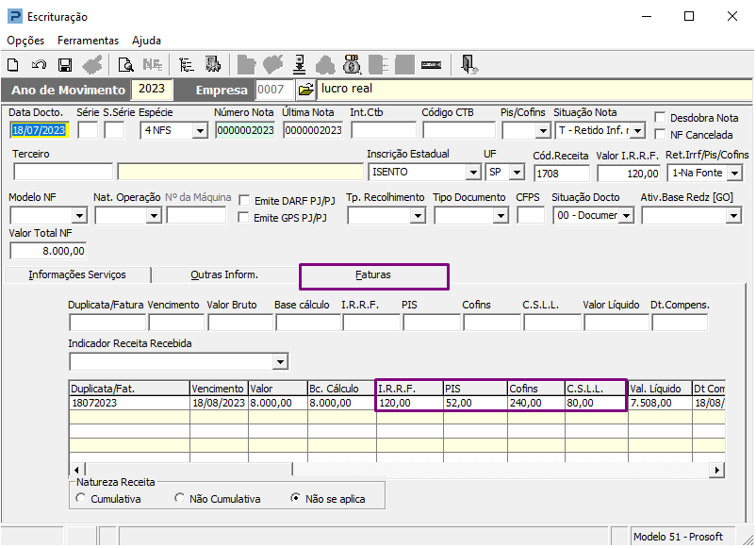Click the table's right scroll arrow
The width and height of the screenshot is (756, 548).
pyautogui.click(x=717, y=470)
